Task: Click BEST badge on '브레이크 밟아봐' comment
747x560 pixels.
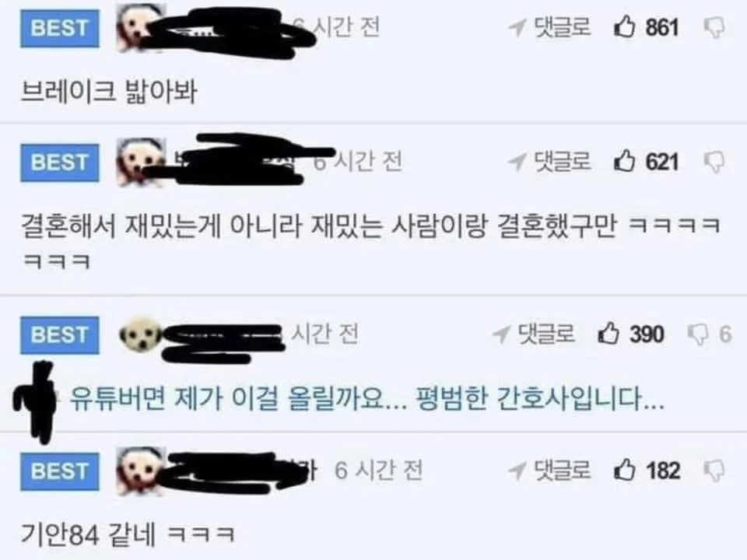Action: tap(60, 28)
